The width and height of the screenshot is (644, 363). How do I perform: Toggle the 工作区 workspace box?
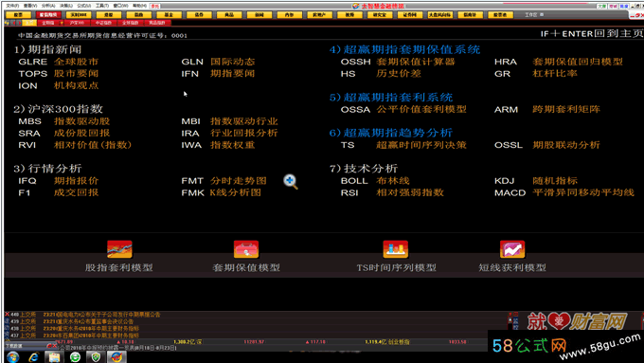point(542,14)
